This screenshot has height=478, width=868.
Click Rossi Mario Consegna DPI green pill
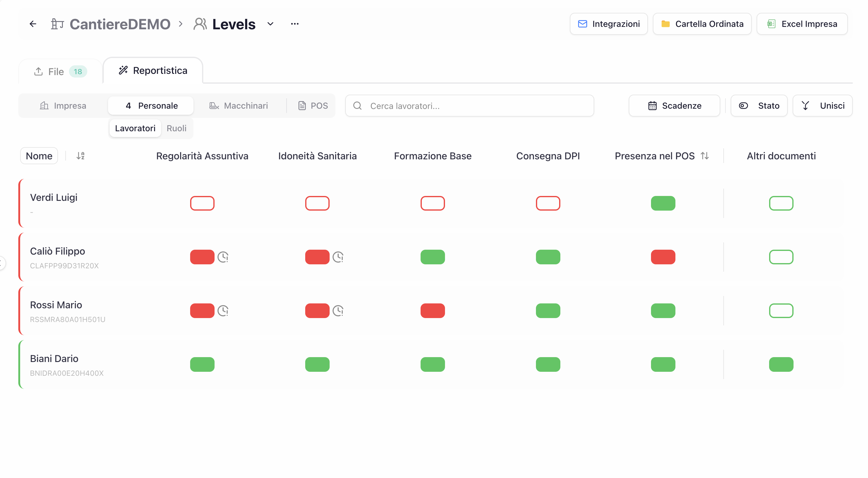pos(548,311)
